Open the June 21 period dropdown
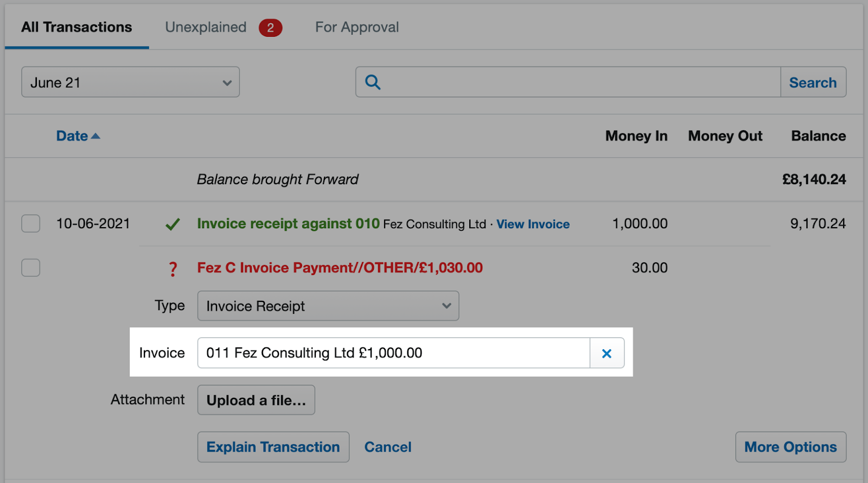This screenshot has width=868, height=483. click(x=130, y=82)
